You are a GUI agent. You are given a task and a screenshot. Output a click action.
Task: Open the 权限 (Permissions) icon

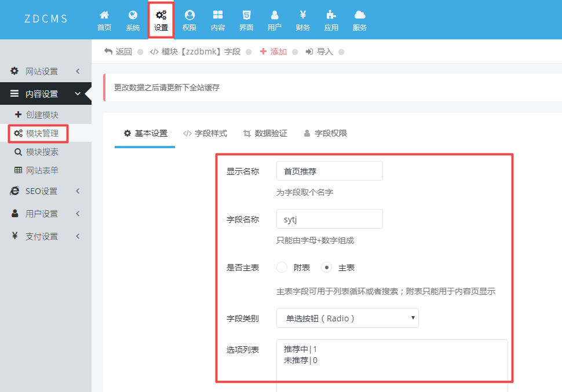point(189,19)
